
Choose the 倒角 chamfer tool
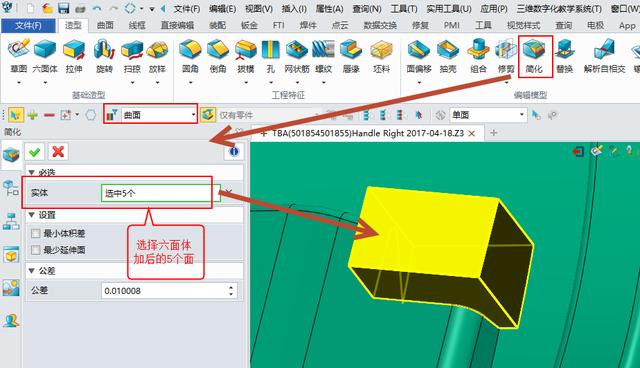pyautogui.click(x=218, y=56)
